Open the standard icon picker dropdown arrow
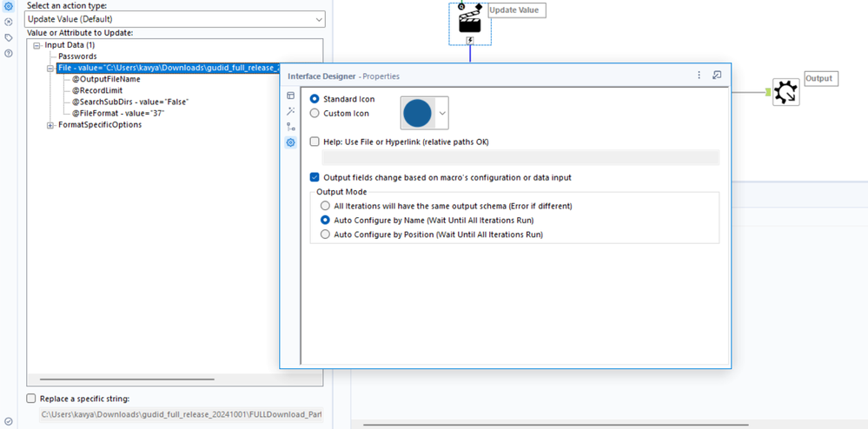The image size is (868, 429). [x=442, y=113]
